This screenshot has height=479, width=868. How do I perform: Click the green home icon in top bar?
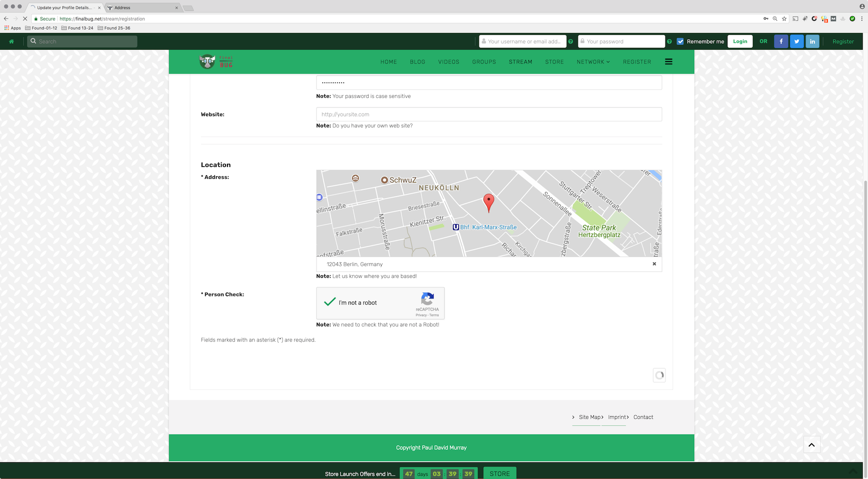11,42
